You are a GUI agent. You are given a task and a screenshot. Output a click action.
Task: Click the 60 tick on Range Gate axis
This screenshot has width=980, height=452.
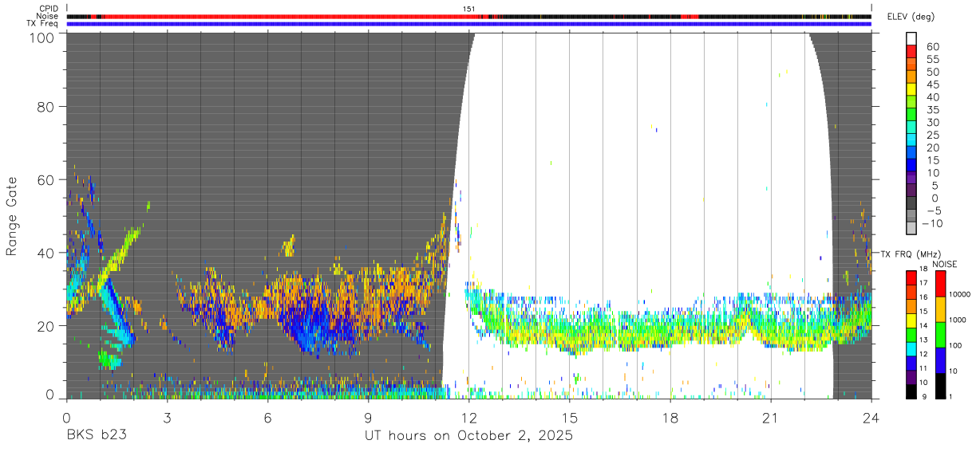45,180
